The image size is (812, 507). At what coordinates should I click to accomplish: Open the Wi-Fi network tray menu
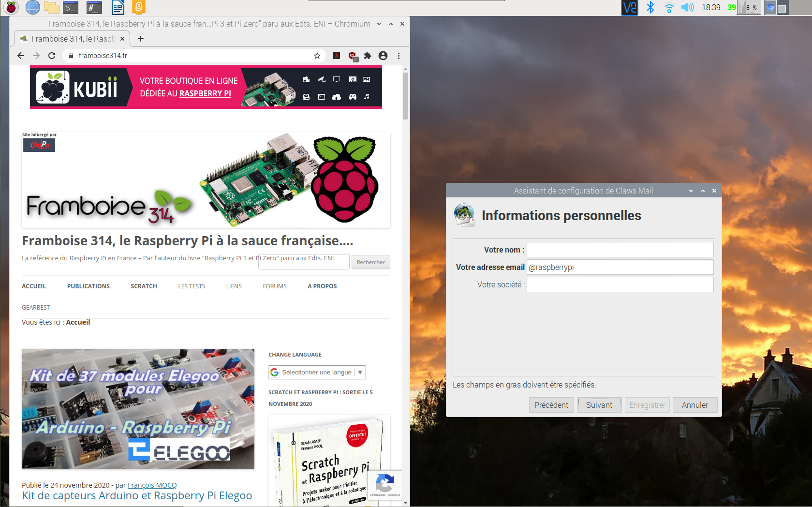(x=669, y=8)
